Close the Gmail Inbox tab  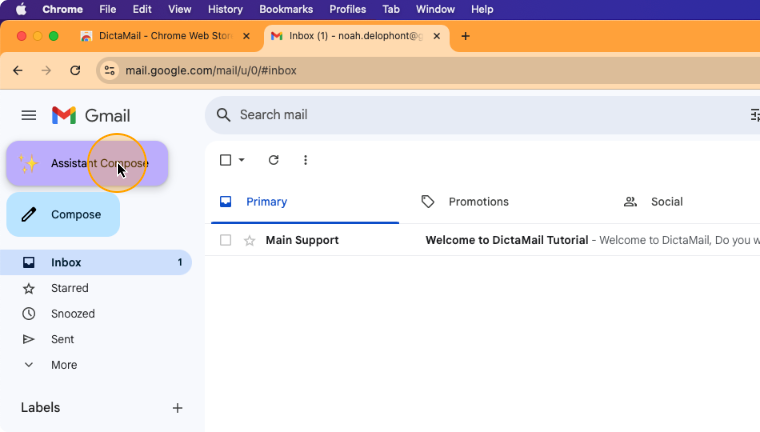436,36
